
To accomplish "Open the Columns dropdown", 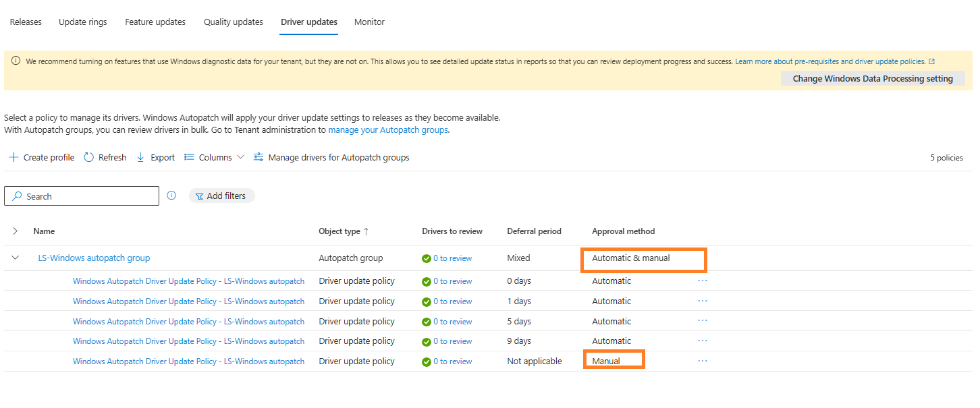I will click(214, 157).
